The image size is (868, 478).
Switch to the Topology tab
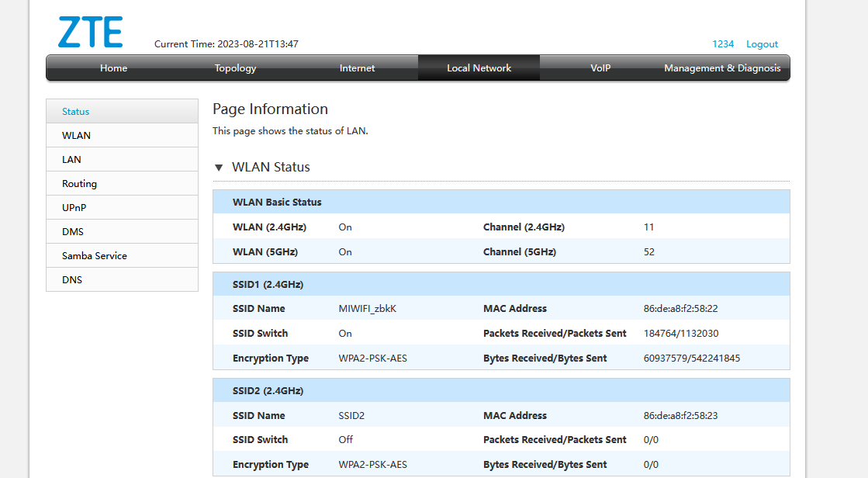235,68
